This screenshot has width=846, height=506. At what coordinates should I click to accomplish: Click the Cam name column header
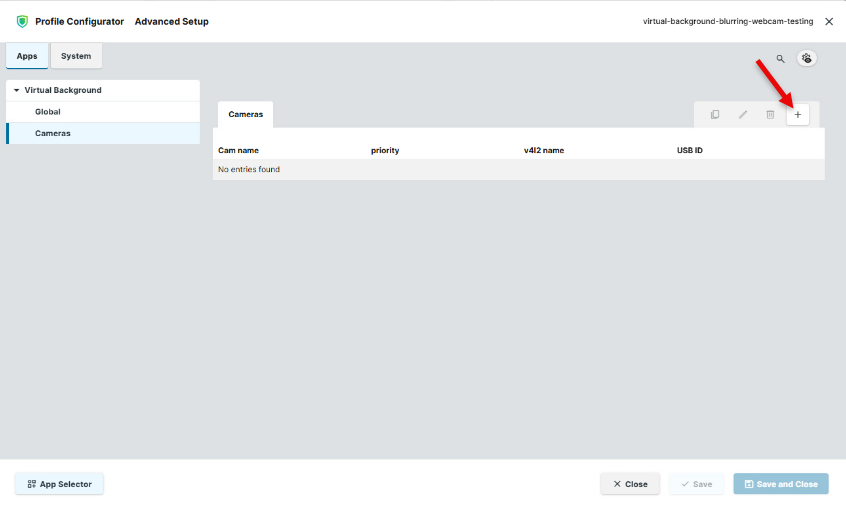[239, 150]
